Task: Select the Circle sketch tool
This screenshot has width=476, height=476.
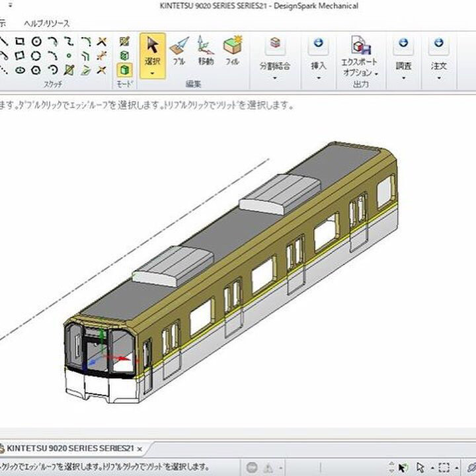Action: [36, 41]
